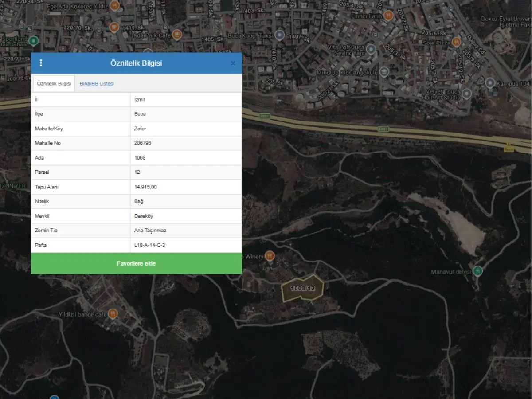Click the Ada Park Cafe map pin

177,34
